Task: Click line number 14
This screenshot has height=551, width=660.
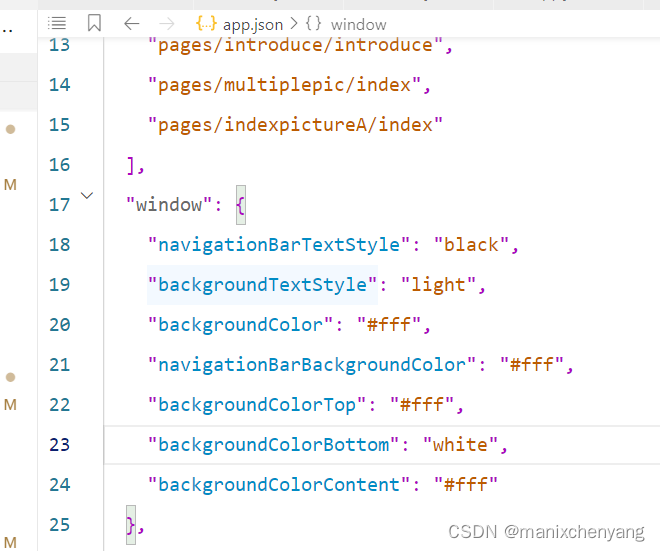Action: pos(59,85)
